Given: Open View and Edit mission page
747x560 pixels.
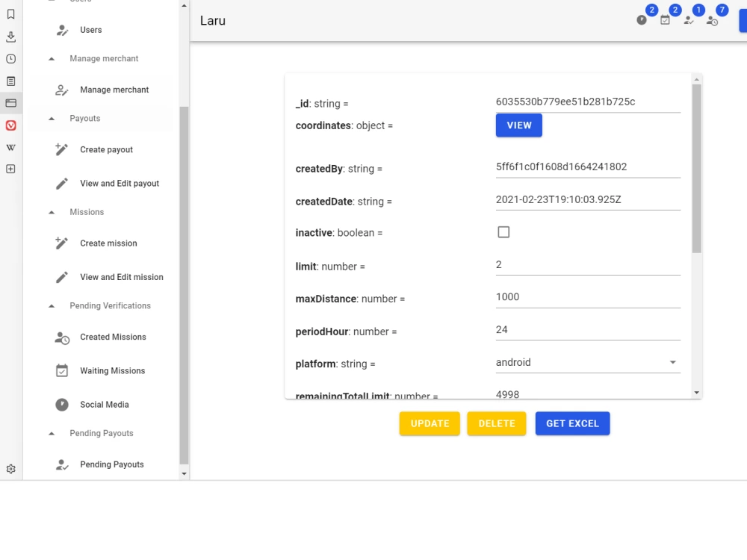Looking at the screenshot, I should point(122,277).
